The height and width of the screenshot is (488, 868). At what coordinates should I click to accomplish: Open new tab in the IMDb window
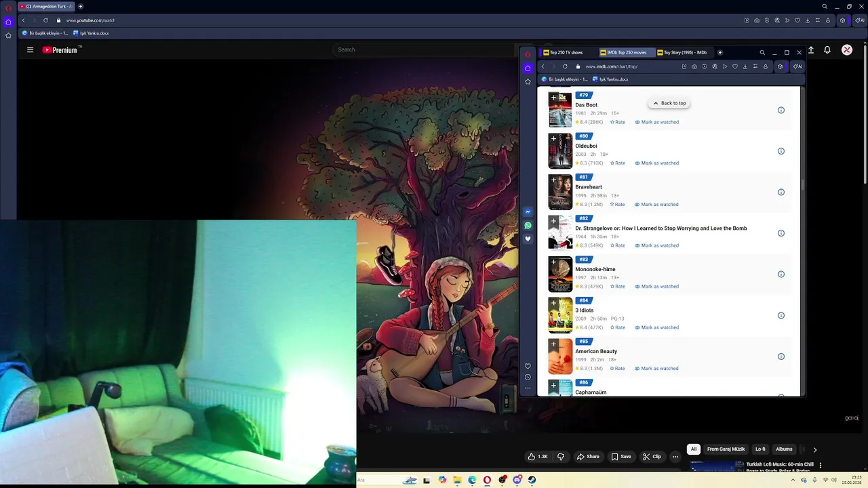(x=720, y=52)
